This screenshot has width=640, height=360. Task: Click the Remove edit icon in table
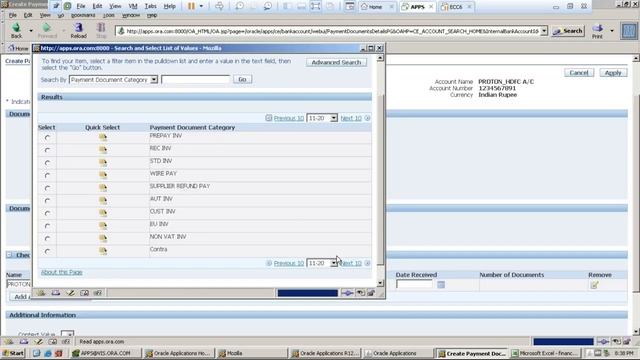click(594, 285)
